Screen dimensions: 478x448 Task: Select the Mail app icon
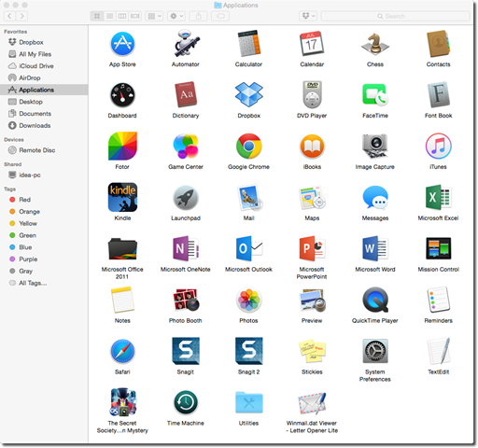pos(249,198)
